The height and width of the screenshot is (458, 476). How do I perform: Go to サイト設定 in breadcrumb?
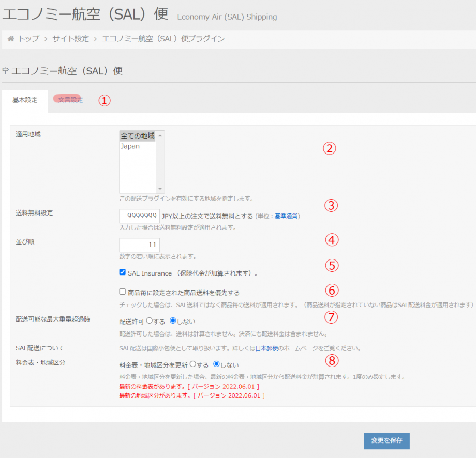click(70, 39)
